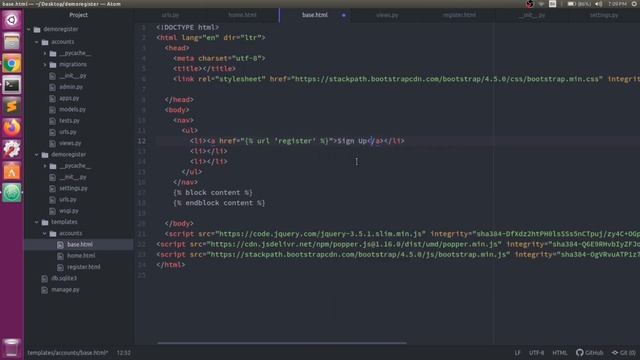Image resolution: width=640 pixels, height=360 pixels.
Task: Collapse the root demoregister project folder
Action: [29, 29]
